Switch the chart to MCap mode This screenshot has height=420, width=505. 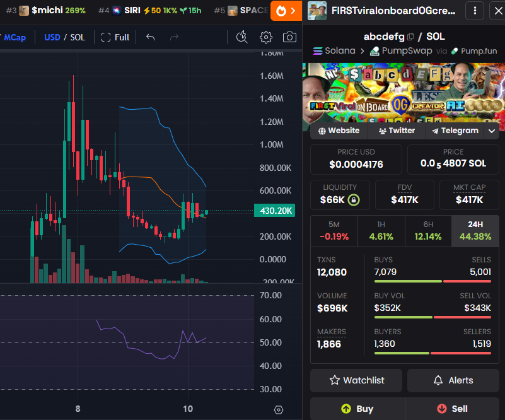click(14, 37)
